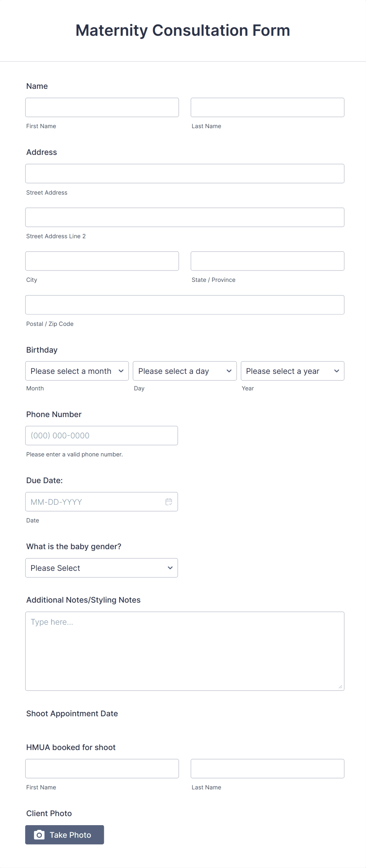Open the baby gender 'Please Select' dropdown
The height and width of the screenshot is (868, 366).
tap(101, 568)
